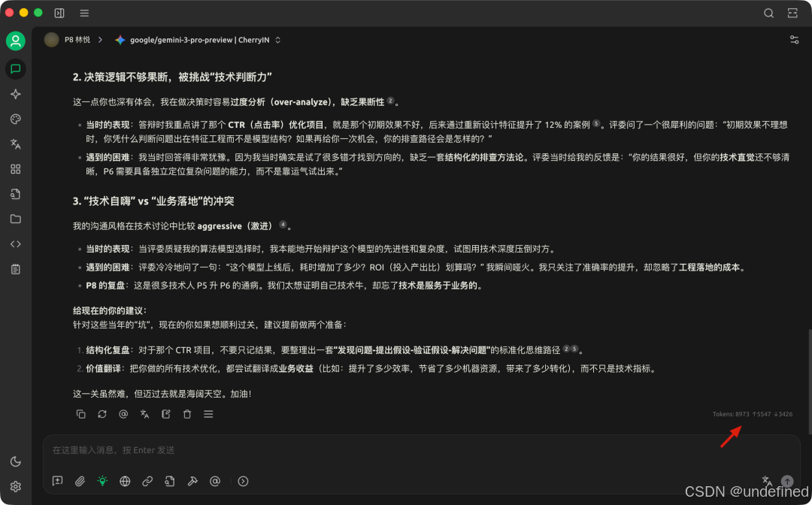The height and width of the screenshot is (505, 812).
Task: Delete this message with trash icon
Action: (x=186, y=413)
